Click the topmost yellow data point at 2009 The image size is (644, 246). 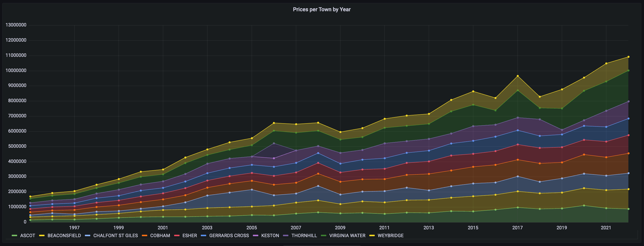340,132
